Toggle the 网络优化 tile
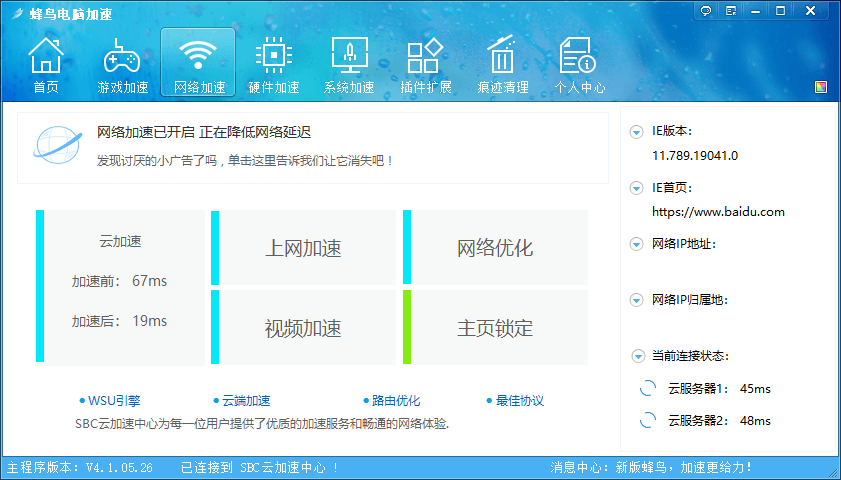841x480 pixels. point(495,248)
